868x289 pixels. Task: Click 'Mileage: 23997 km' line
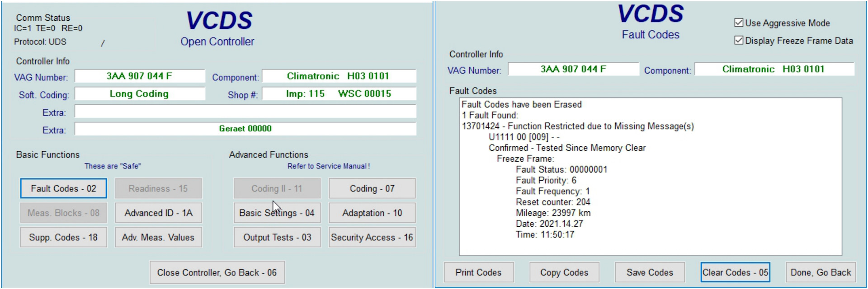coord(553,213)
